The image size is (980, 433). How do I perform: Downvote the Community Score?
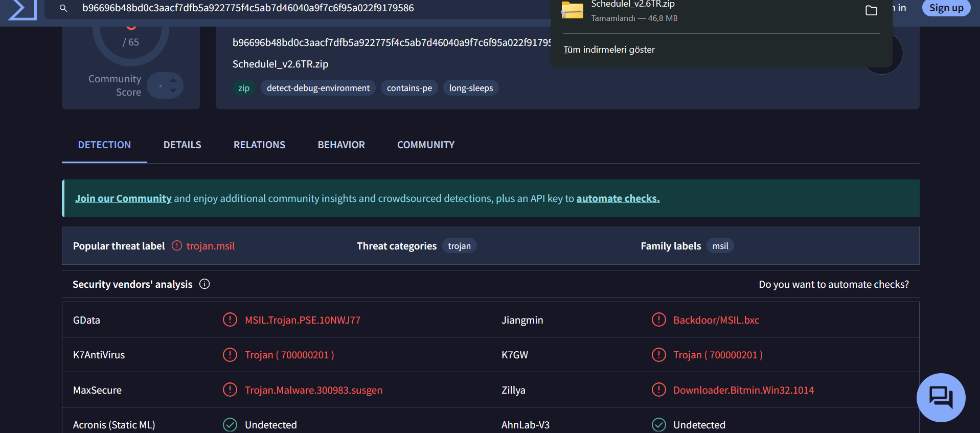tap(173, 90)
